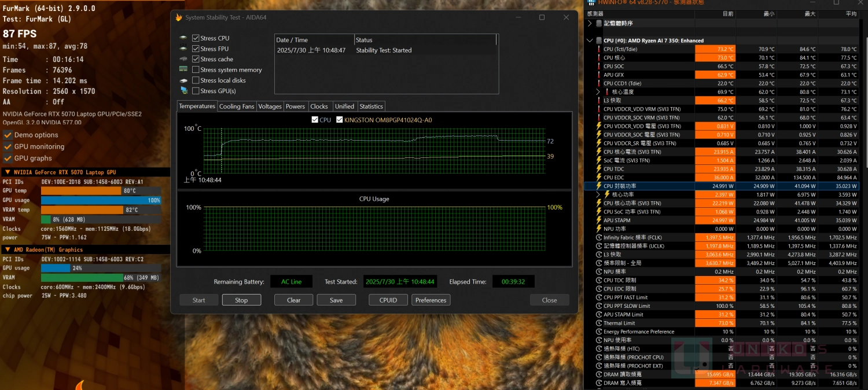Click the Clear button
The height and width of the screenshot is (390, 868).
coord(294,300)
